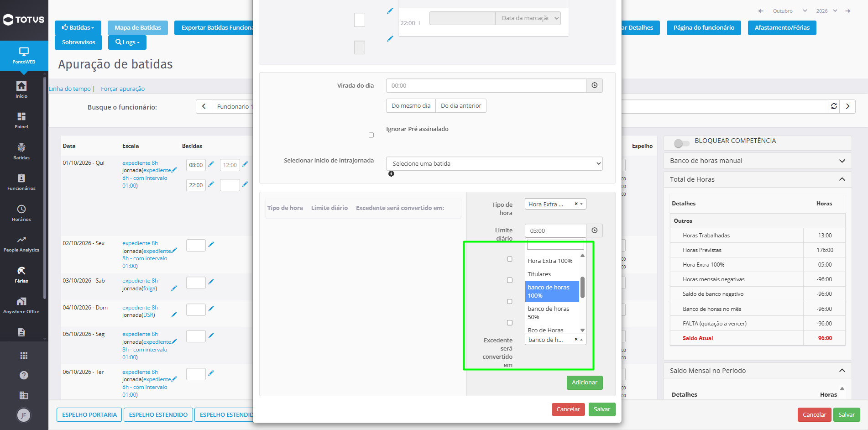Screen dimensions: 868x430
Task: Open Selecione uma batida dropdown
Action: (494, 164)
